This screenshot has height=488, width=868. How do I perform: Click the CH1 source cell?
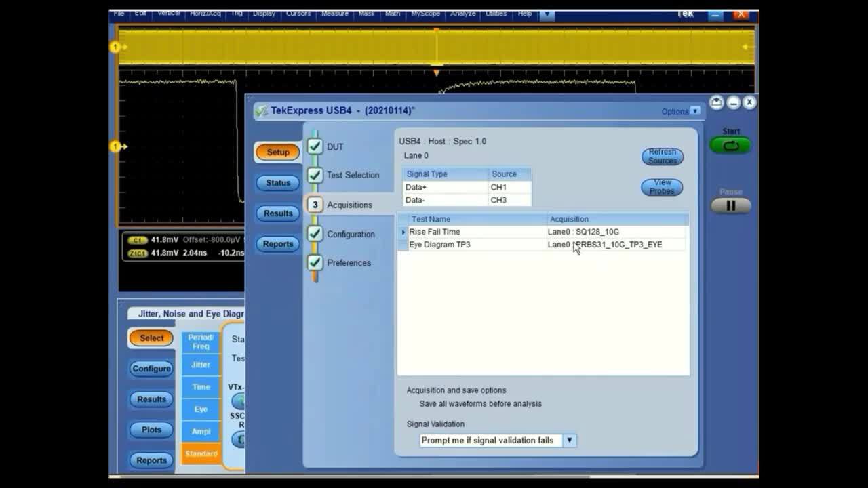coord(509,187)
